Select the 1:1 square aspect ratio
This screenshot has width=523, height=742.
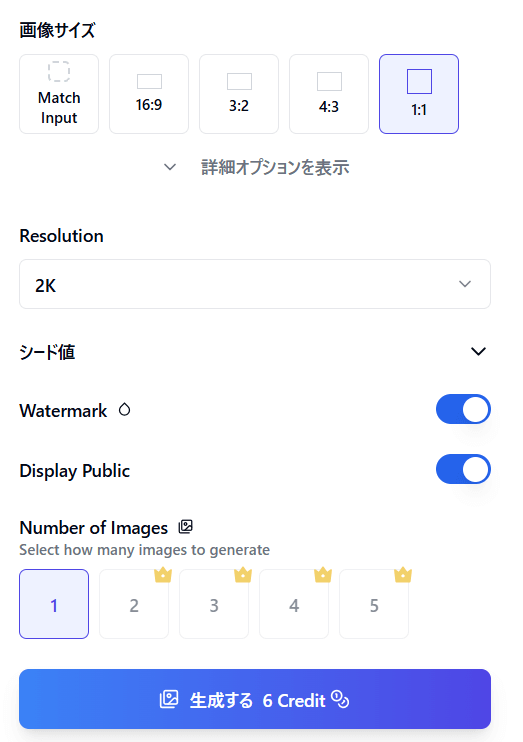click(x=418, y=94)
